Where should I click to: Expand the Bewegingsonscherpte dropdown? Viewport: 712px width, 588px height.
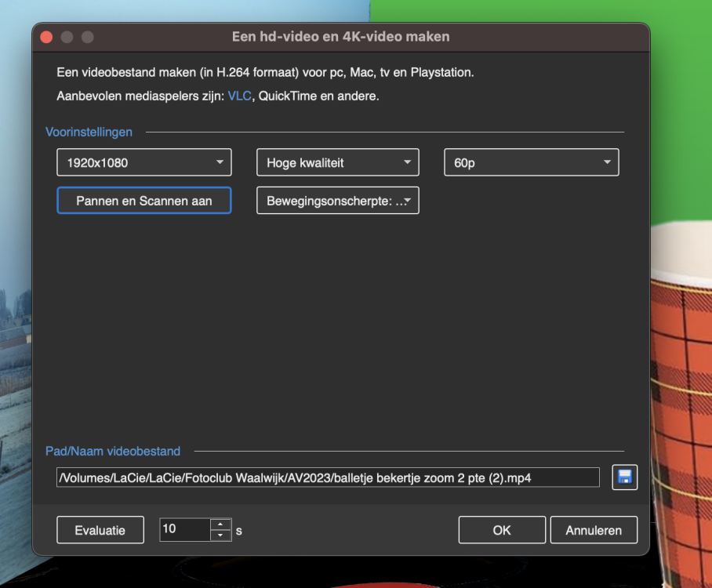point(338,201)
